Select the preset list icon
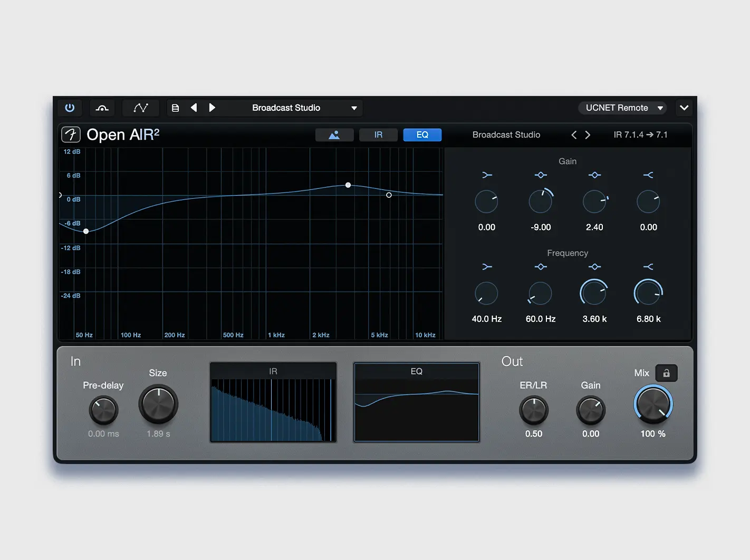750x560 pixels. click(x=175, y=108)
